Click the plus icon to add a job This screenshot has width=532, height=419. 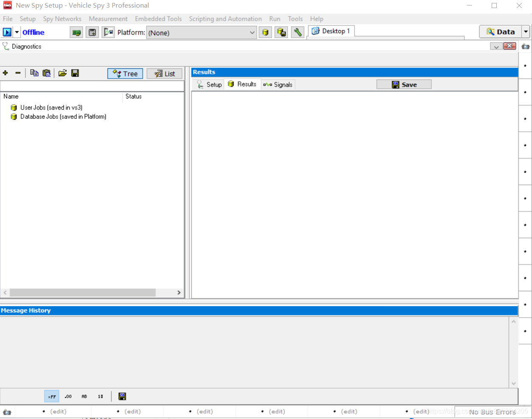[x=6, y=73]
